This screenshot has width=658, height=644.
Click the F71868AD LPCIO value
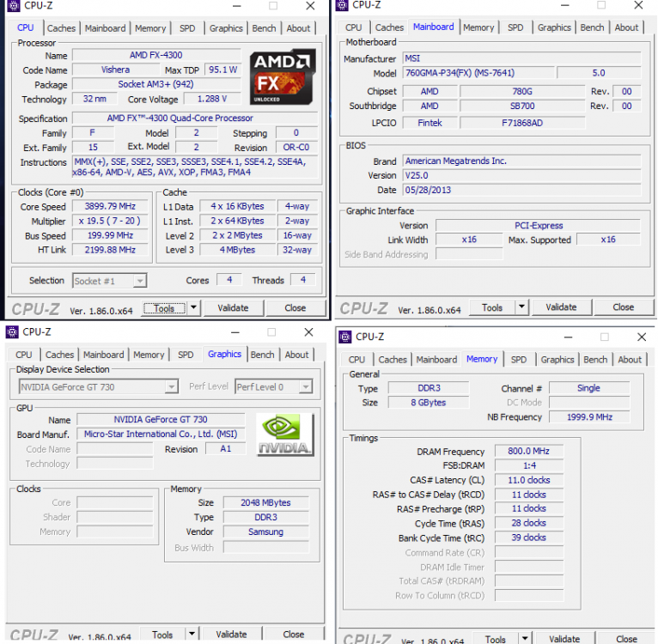pos(522,123)
